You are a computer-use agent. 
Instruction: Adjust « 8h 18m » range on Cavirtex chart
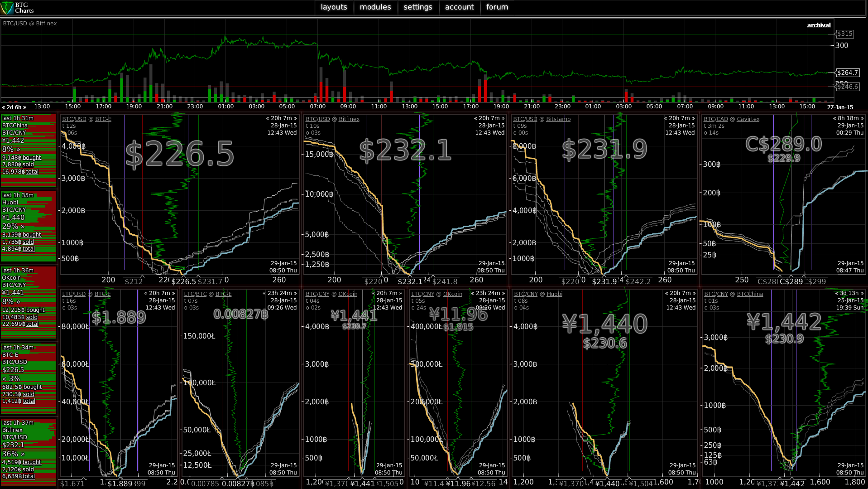pos(848,118)
